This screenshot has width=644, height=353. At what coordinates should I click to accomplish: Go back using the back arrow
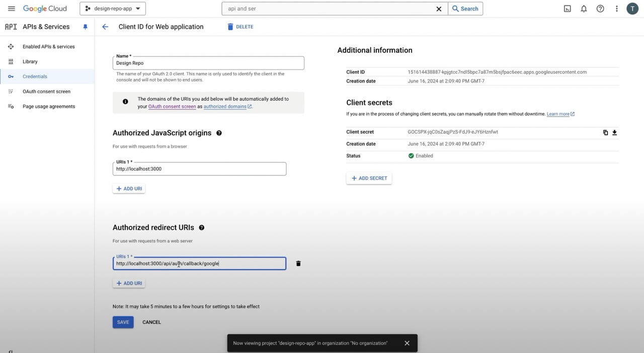tap(104, 26)
